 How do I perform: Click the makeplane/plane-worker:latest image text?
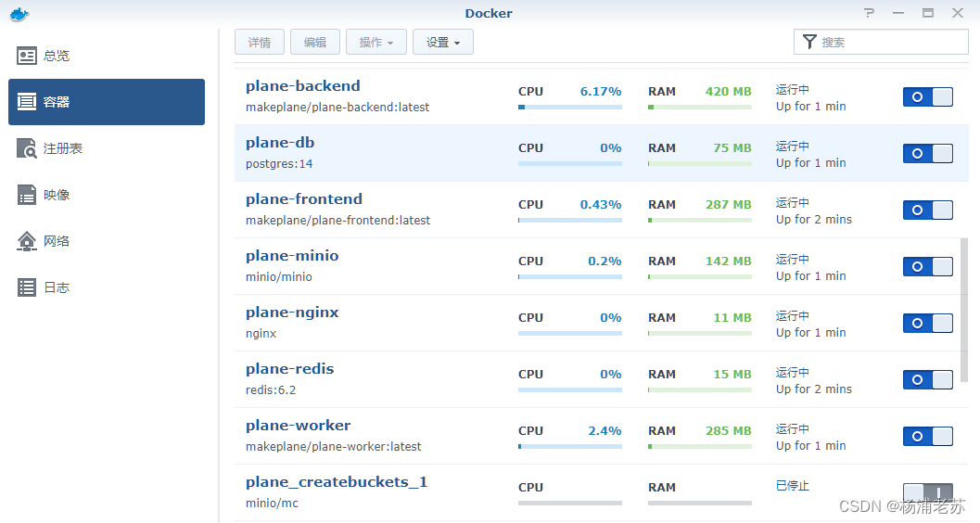pyautogui.click(x=333, y=446)
